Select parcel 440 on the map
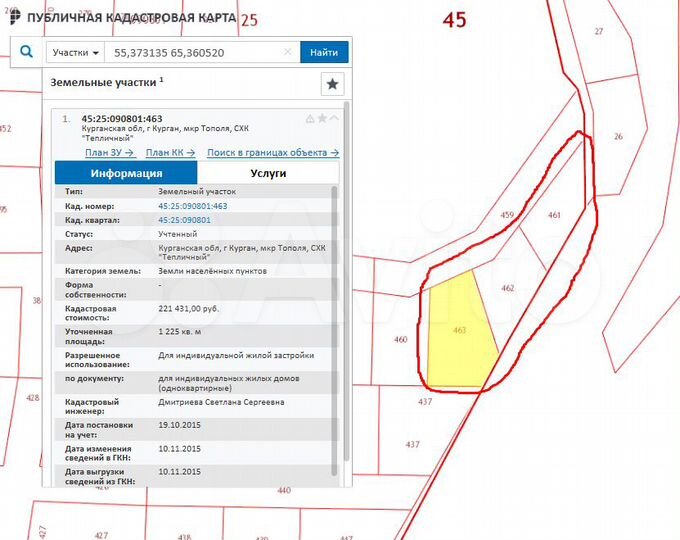This screenshot has height=540, width=680. (284, 491)
